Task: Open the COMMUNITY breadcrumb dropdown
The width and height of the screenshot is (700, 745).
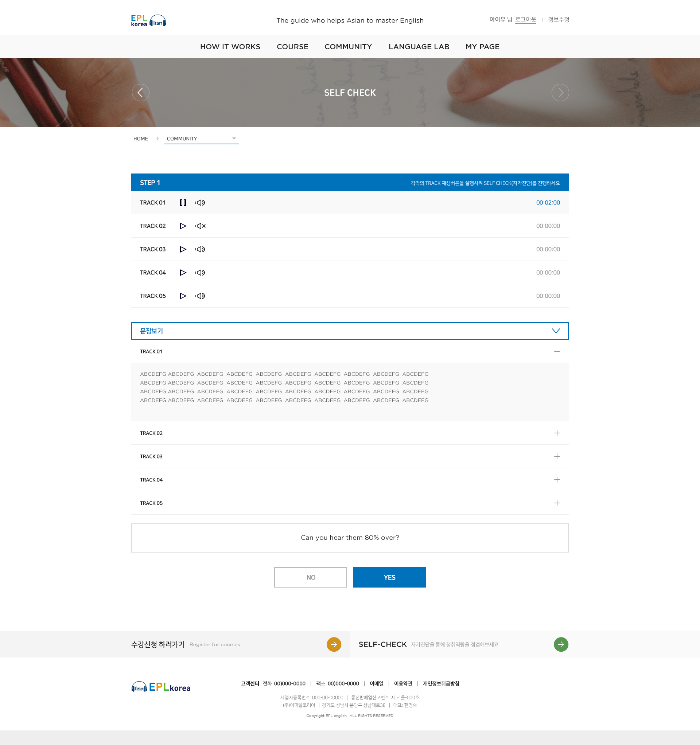Action: (x=201, y=139)
